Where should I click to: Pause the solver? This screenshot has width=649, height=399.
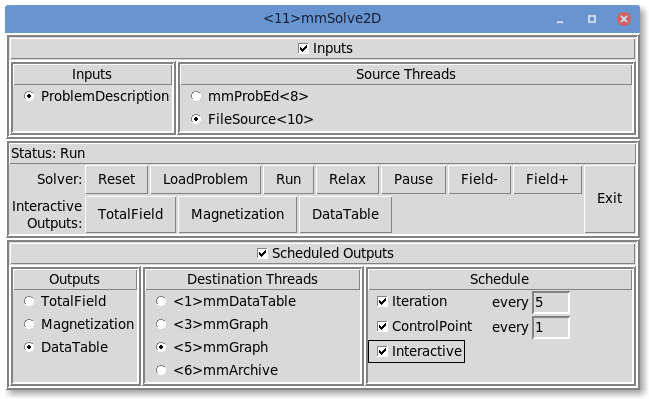413,180
